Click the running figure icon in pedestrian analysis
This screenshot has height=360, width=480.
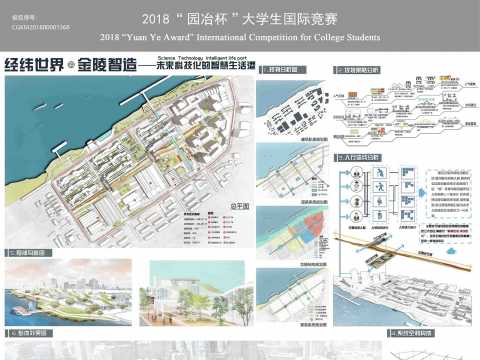coord(380,173)
